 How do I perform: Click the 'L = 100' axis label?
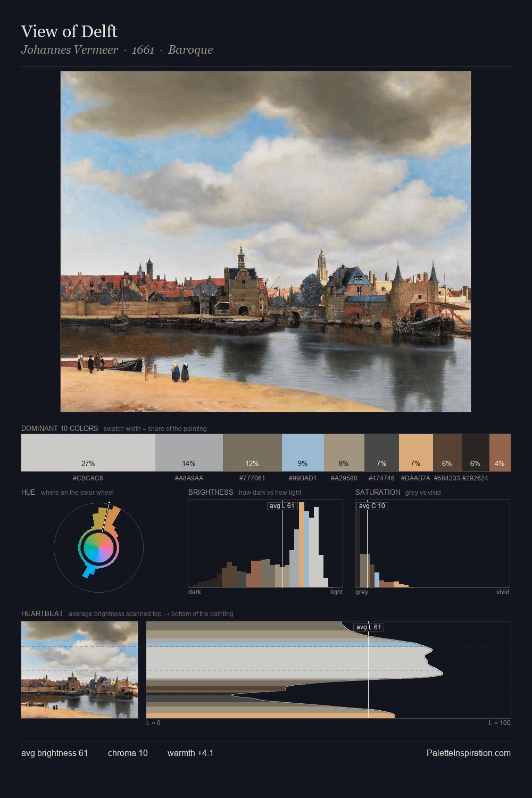500,723
